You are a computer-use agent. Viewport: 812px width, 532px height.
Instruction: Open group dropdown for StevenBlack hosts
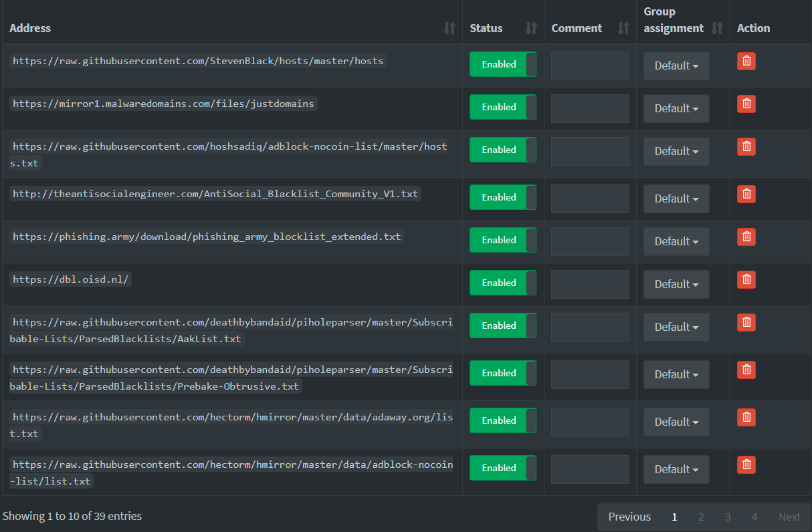point(676,65)
